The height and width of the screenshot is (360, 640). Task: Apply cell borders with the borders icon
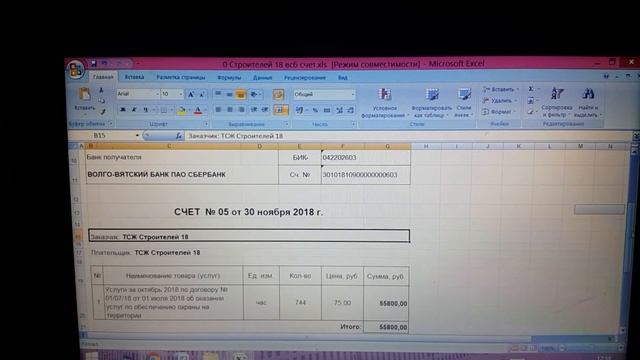point(163,110)
